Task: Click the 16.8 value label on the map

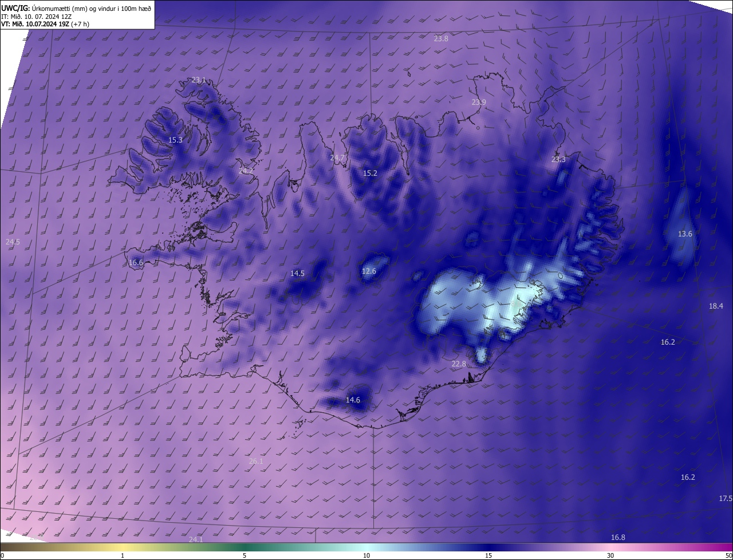Action: (x=618, y=537)
